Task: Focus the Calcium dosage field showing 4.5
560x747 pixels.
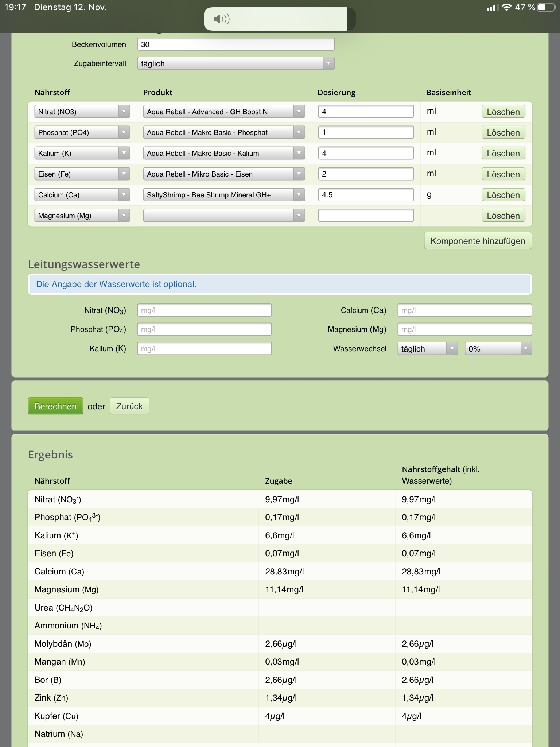Action: pyautogui.click(x=366, y=195)
